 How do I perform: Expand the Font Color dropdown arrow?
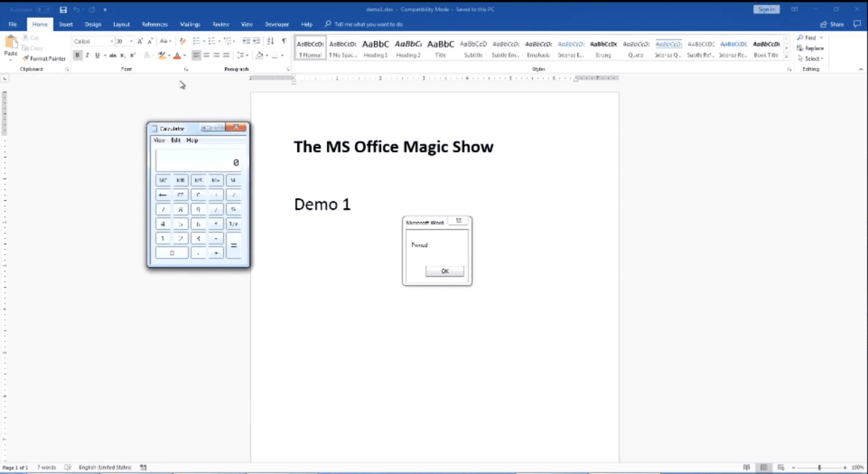tap(185, 56)
